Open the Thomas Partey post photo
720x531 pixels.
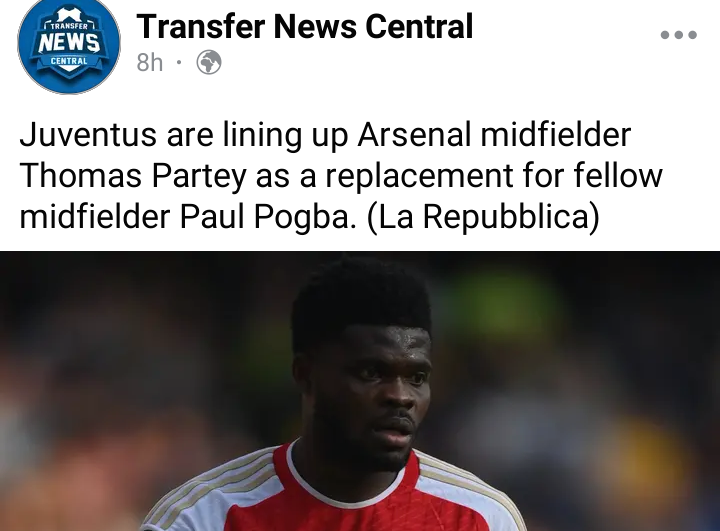(360, 391)
